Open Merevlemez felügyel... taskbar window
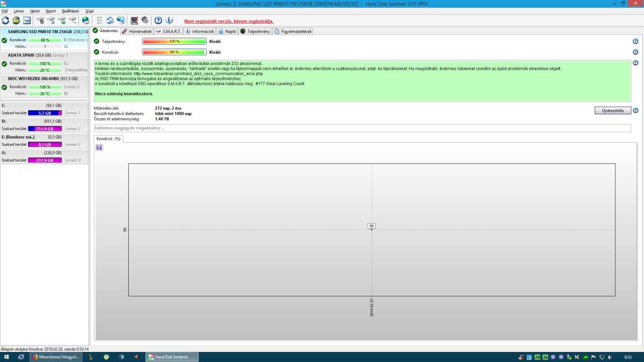Screen dimensions: 644x362 (x=55, y=357)
